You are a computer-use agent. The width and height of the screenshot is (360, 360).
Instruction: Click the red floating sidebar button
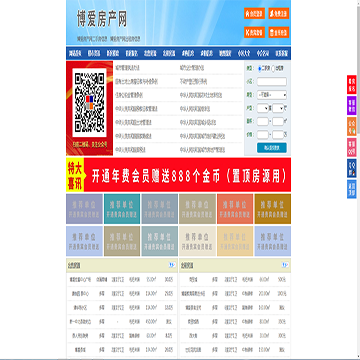tap(352, 85)
